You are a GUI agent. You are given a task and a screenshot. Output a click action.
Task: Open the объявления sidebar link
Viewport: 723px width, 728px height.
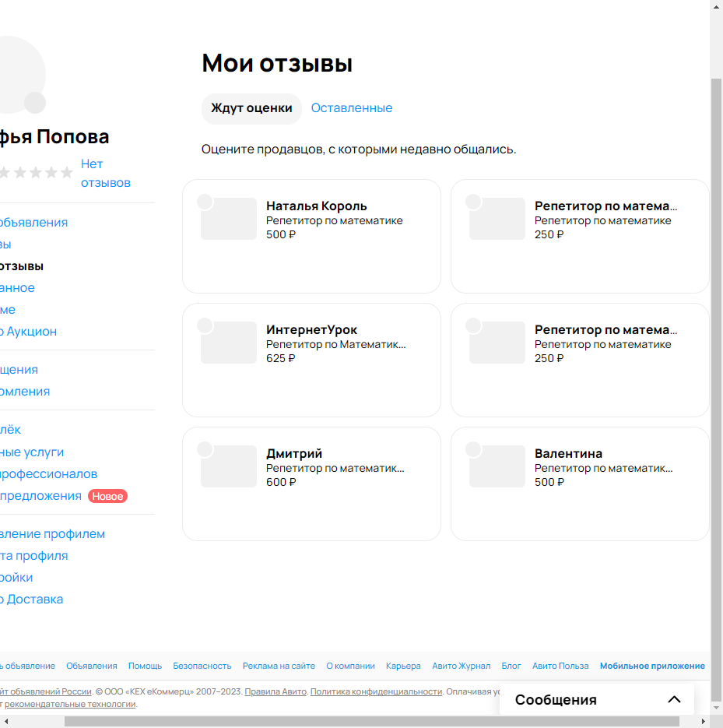click(33, 223)
